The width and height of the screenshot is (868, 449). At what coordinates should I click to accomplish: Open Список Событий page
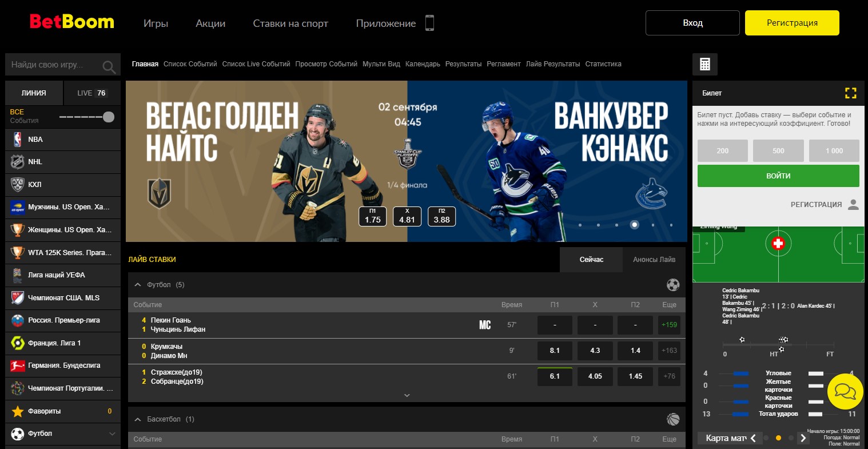190,64
